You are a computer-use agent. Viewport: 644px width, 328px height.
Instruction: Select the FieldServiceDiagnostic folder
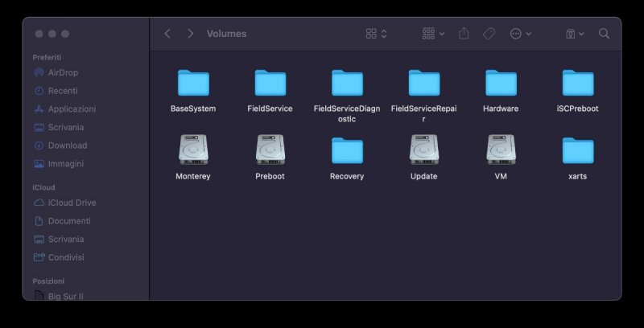[347, 84]
